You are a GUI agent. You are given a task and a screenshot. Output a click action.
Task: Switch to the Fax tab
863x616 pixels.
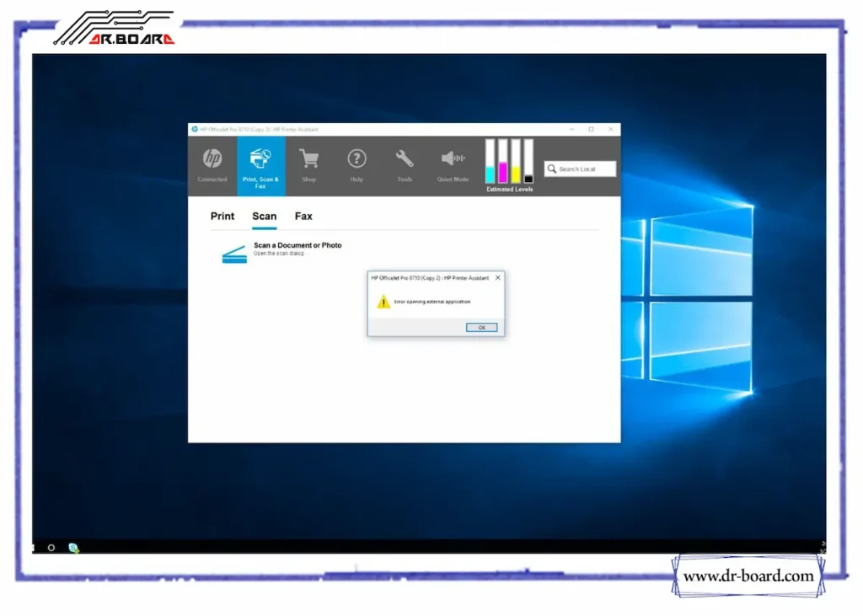point(303,217)
